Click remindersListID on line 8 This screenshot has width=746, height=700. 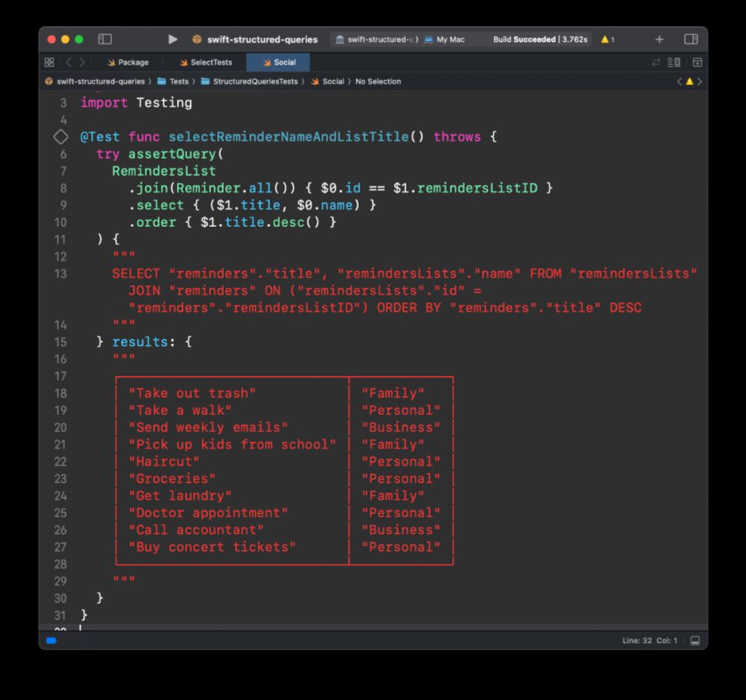pos(477,188)
